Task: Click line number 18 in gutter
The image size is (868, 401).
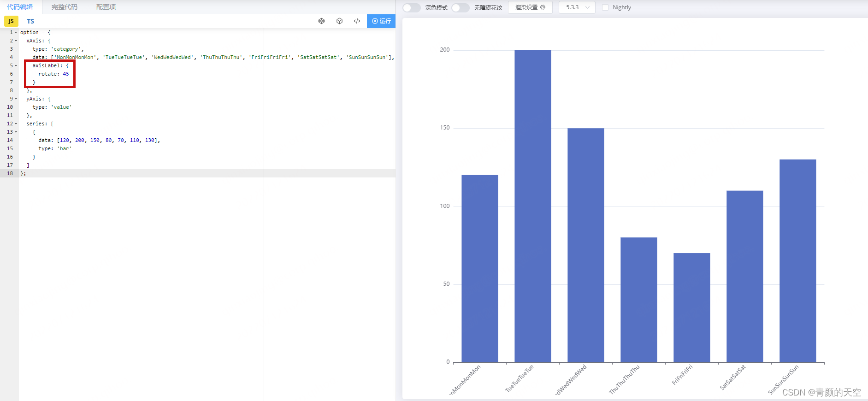Action: click(x=10, y=173)
